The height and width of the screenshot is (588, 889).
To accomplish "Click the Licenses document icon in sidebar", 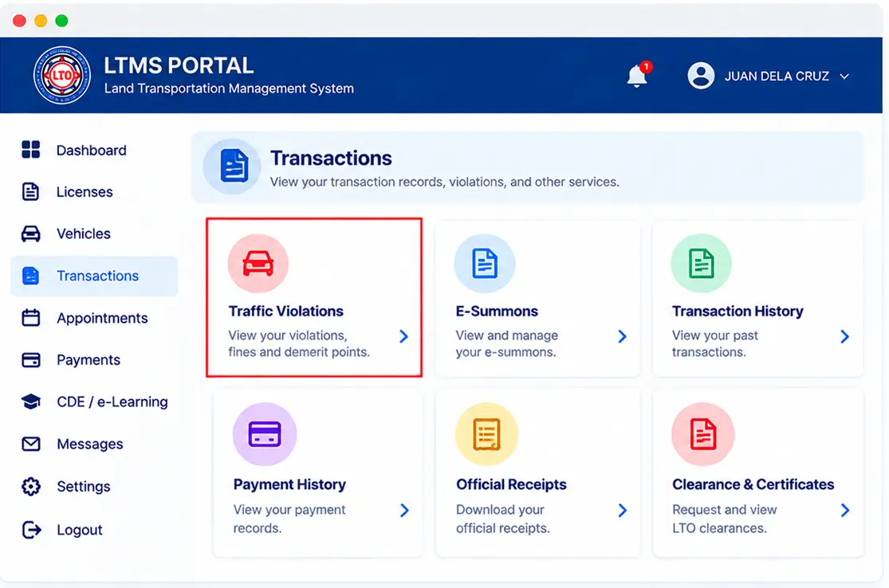I will click(x=30, y=191).
